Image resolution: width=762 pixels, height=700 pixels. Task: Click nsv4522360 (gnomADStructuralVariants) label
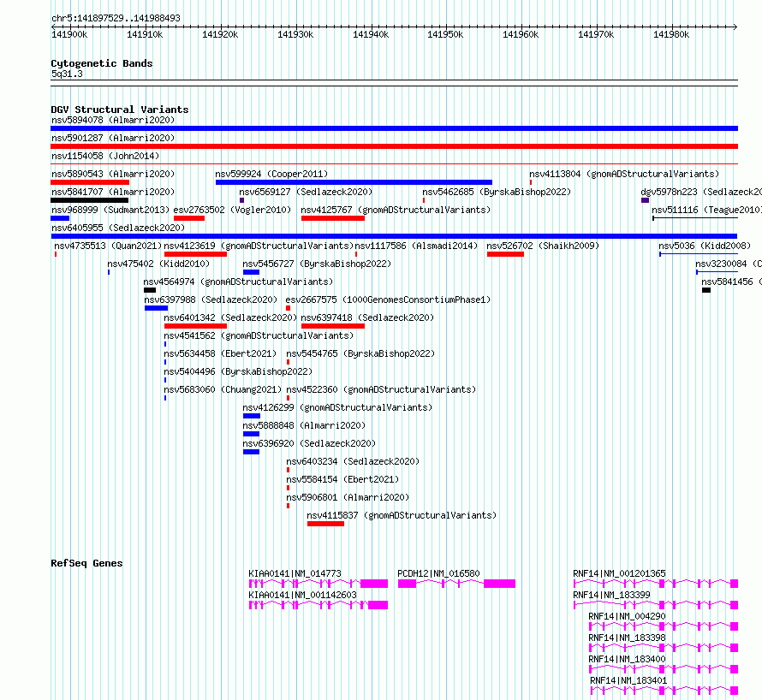click(381, 389)
